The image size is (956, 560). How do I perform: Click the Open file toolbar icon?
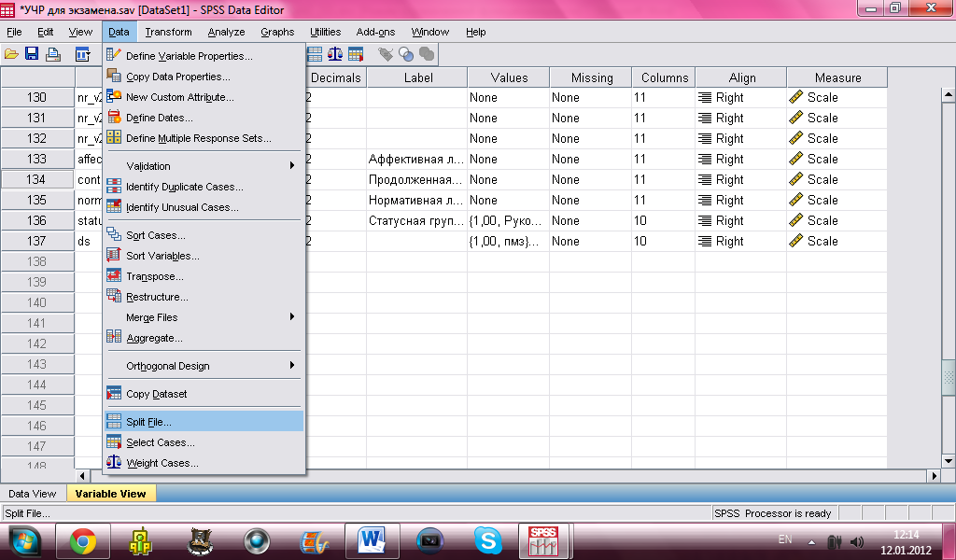click(x=11, y=54)
